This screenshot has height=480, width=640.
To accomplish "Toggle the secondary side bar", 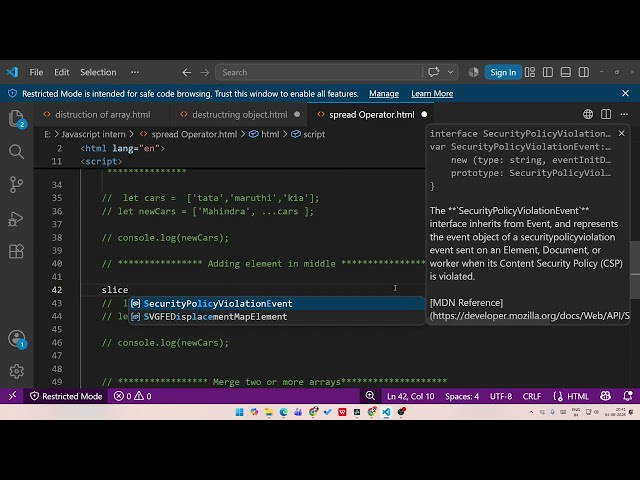I will pyautogui.click(x=584, y=72).
